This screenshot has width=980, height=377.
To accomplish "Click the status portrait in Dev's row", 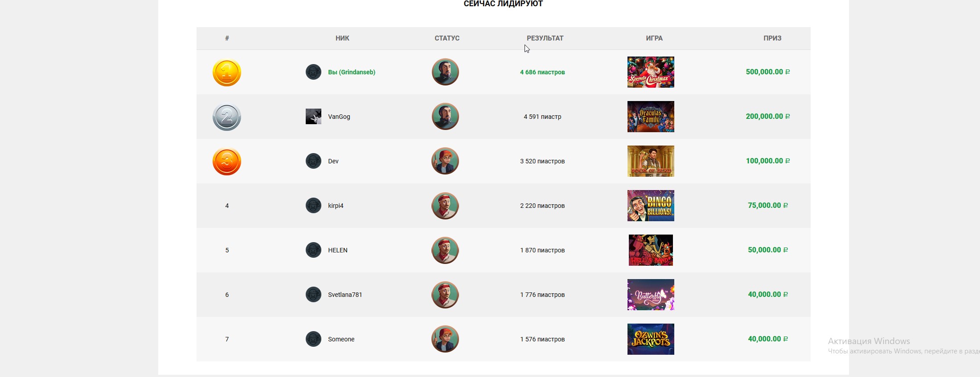I will 445,161.
